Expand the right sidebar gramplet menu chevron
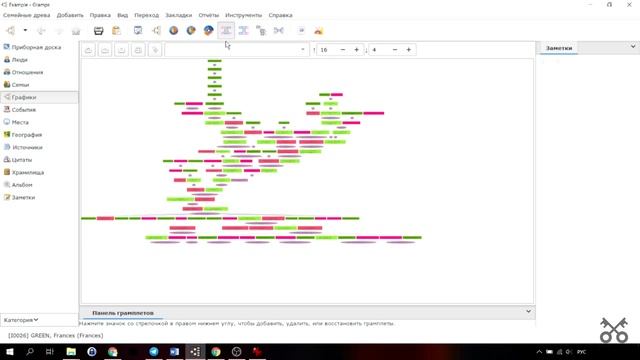640x360 pixels. [x=633, y=47]
